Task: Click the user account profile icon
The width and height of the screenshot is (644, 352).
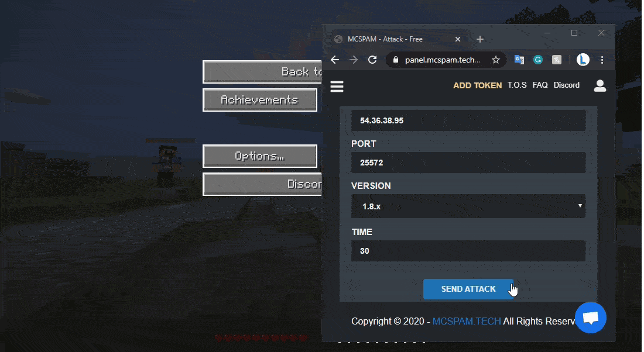Action: tap(600, 86)
